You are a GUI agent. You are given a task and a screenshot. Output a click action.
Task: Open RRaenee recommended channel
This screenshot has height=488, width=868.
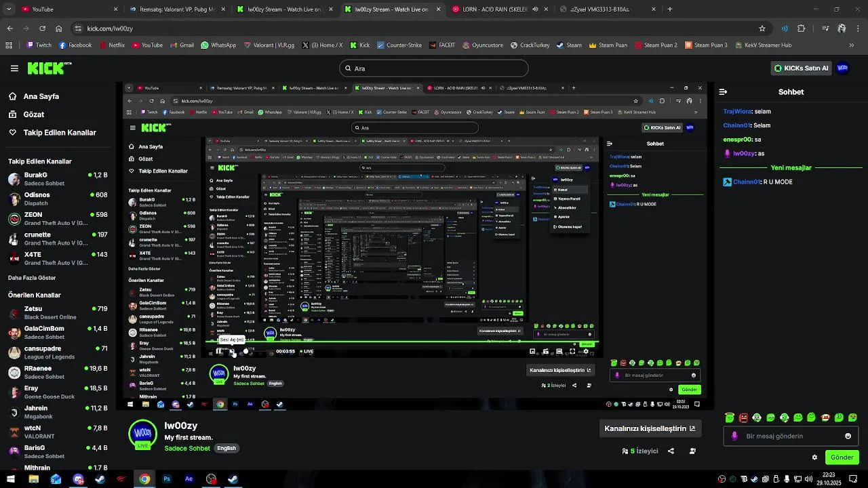[x=58, y=373]
